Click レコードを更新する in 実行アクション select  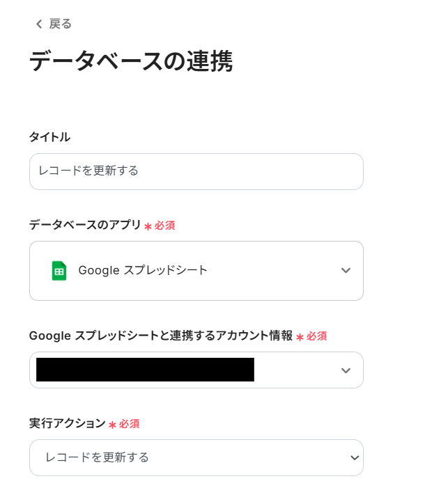97,457
